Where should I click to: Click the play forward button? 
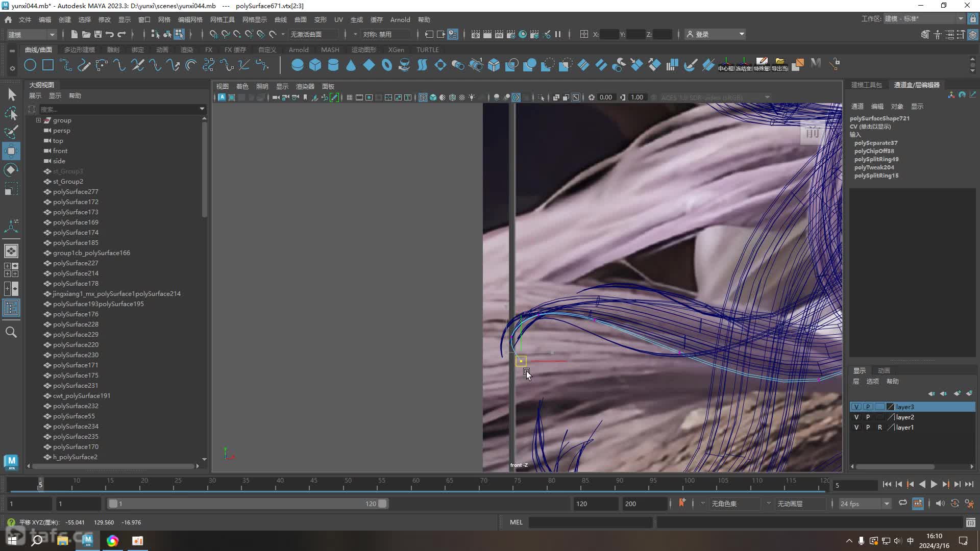pos(934,485)
